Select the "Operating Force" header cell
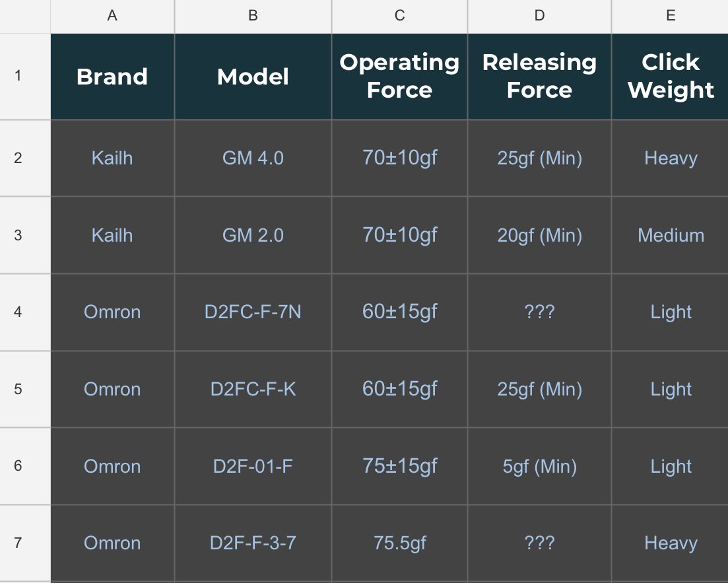The height and width of the screenshot is (583, 728). [399, 77]
